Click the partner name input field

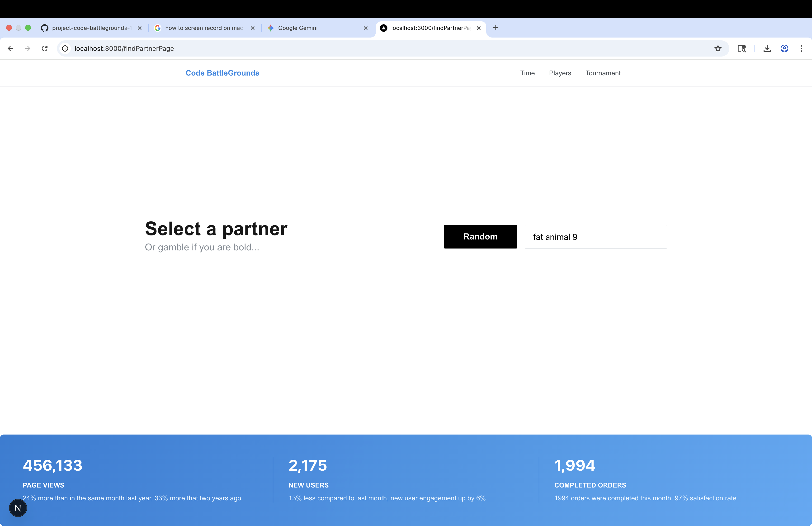(595, 237)
